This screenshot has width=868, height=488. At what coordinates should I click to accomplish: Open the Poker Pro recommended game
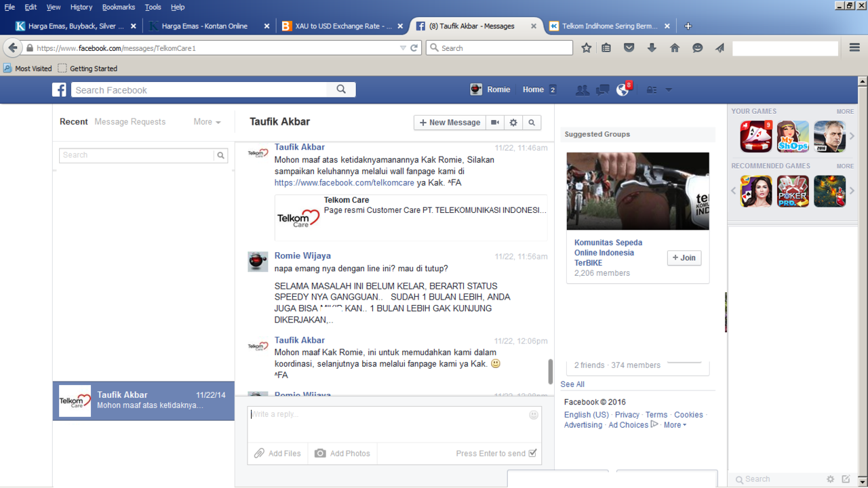click(x=793, y=191)
